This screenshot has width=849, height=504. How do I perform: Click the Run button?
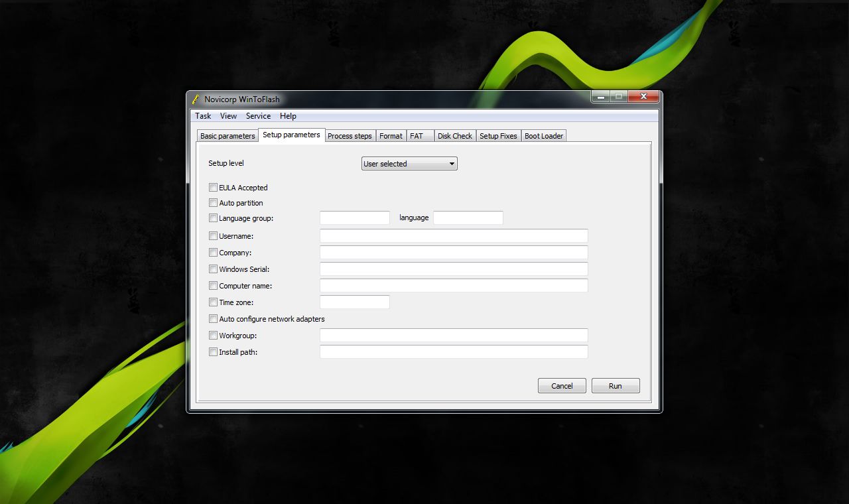(616, 386)
